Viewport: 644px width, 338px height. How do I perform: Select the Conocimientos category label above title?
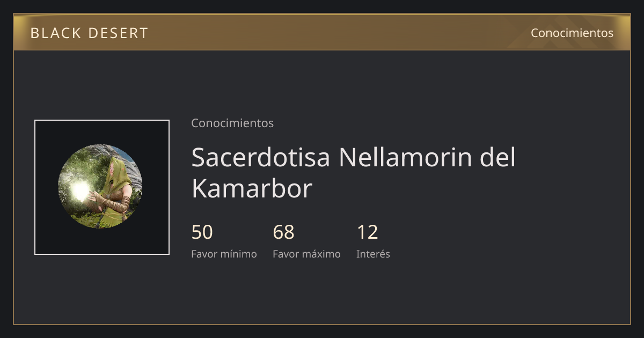[232, 123]
